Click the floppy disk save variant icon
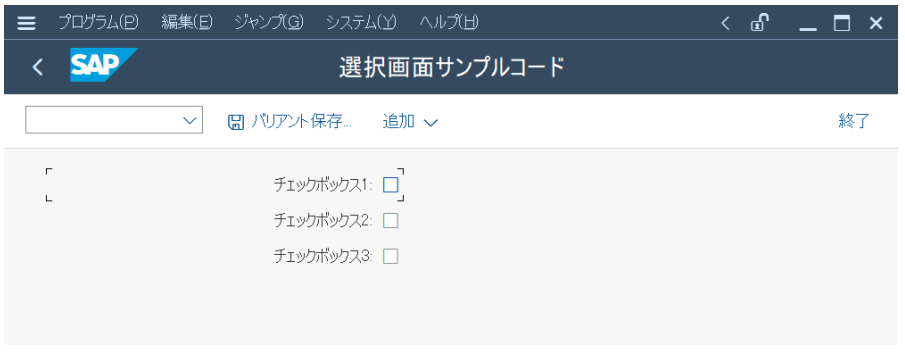The image size is (905, 360). 236,122
